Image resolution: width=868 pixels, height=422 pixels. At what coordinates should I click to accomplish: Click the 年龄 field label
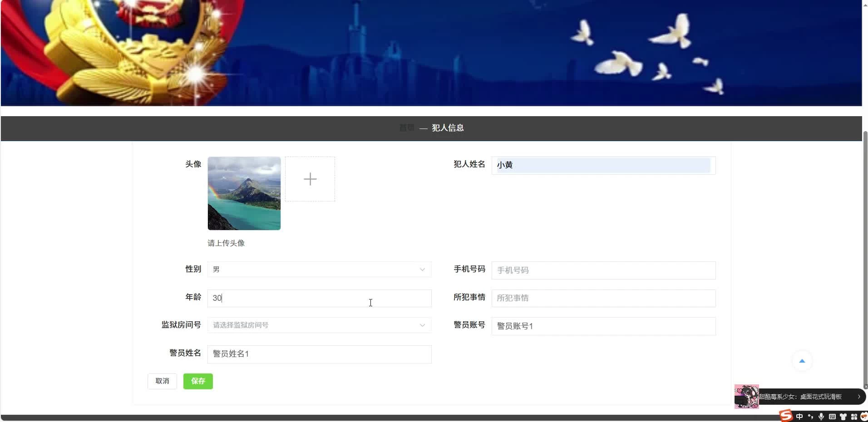tap(193, 297)
